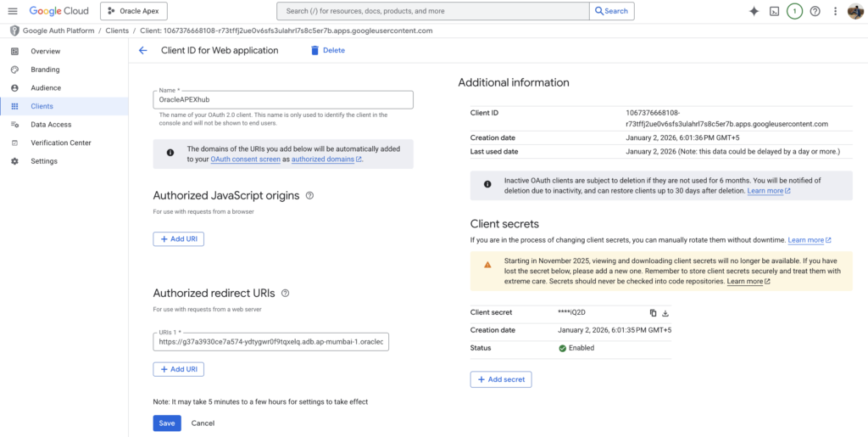Open help for Authorized redirect URIs
Screen dimensions: 868x437
tap(285, 293)
